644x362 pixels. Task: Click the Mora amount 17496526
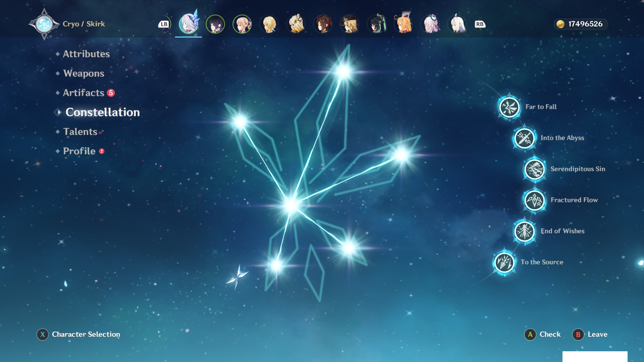585,24
